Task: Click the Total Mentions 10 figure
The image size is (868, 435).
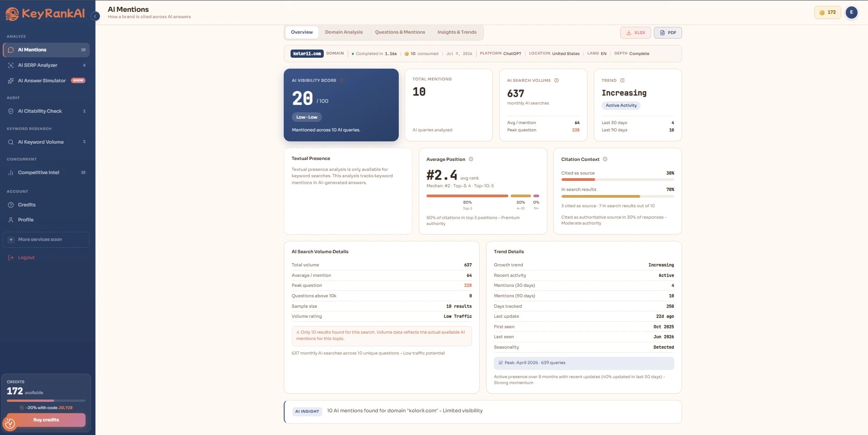Action: click(419, 92)
